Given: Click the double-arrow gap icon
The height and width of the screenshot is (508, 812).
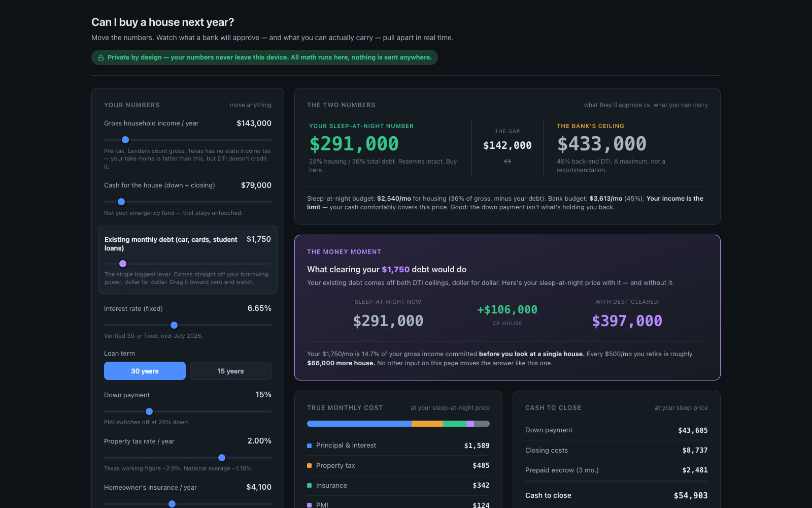Looking at the screenshot, I should point(507,161).
